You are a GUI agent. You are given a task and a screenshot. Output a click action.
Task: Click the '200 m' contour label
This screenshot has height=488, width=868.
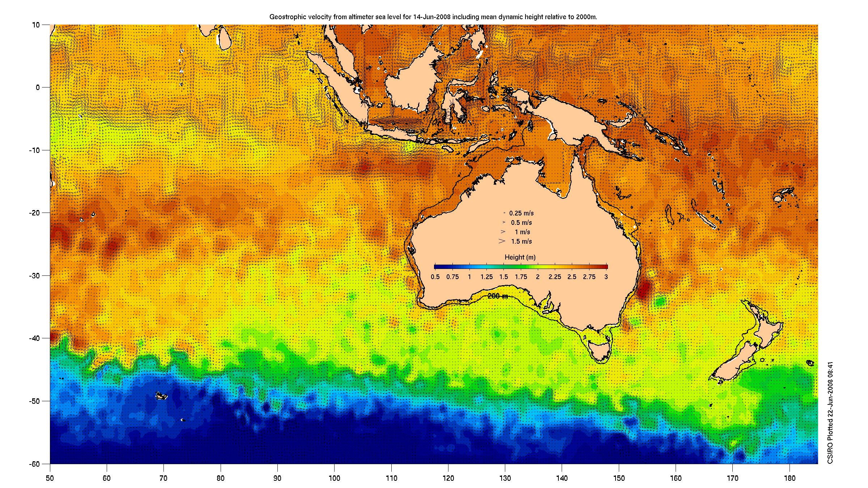498,296
